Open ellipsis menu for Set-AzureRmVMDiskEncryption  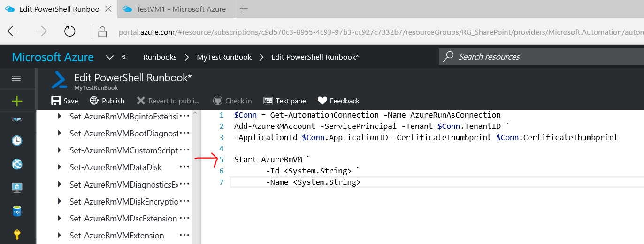[184, 201]
